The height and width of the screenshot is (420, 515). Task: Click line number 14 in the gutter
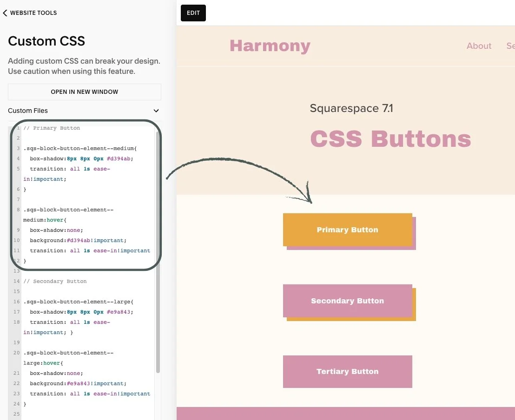pos(16,282)
